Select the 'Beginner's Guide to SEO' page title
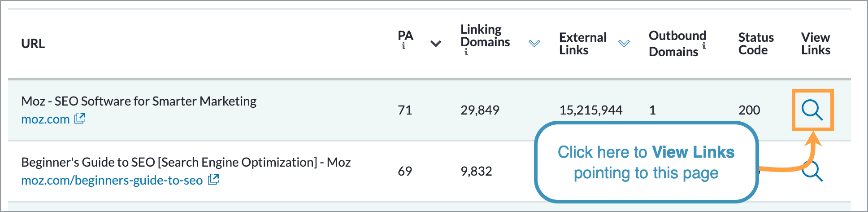The height and width of the screenshot is (212, 868). tap(186, 162)
